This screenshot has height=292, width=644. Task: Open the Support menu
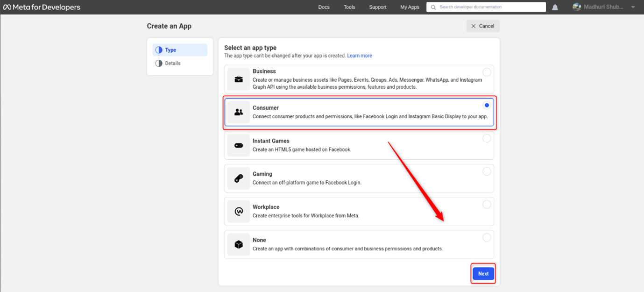(x=378, y=7)
